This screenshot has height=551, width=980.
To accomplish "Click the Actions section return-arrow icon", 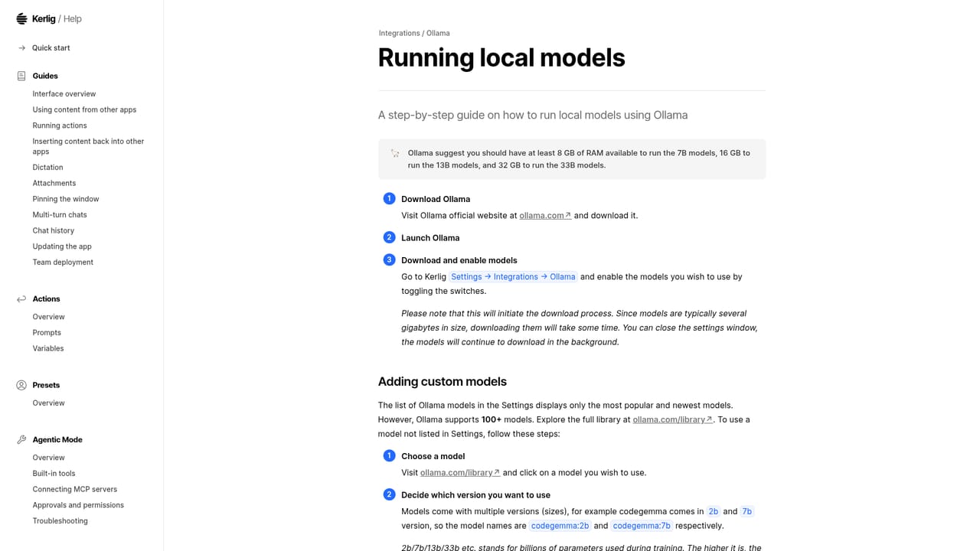I will click(x=21, y=299).
